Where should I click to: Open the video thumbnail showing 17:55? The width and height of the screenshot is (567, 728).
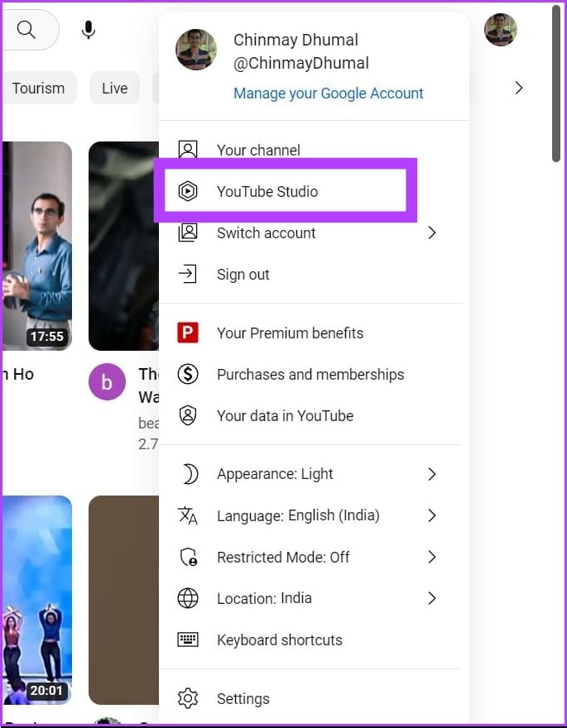tap(37, 246)
